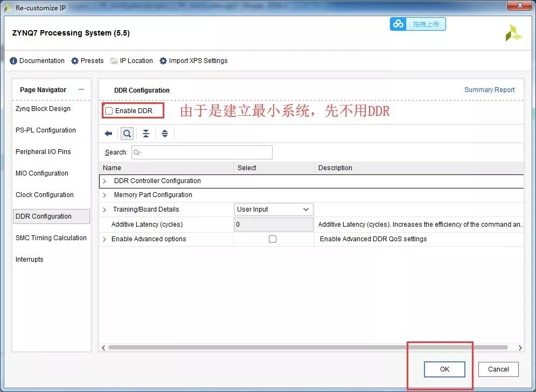Click the Cancel button
The height and width of the screenshot is (392, 536).
(498, 369)
